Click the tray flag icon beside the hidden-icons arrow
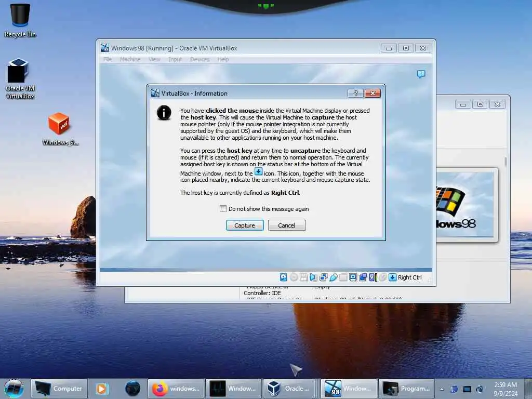Screen dimensions: 532x399 point(454,389)
